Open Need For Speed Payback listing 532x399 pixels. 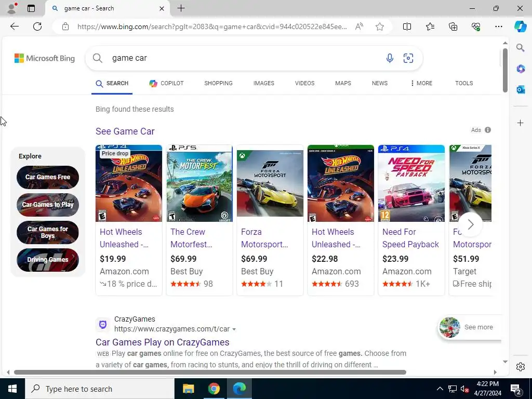click(411, 220)
